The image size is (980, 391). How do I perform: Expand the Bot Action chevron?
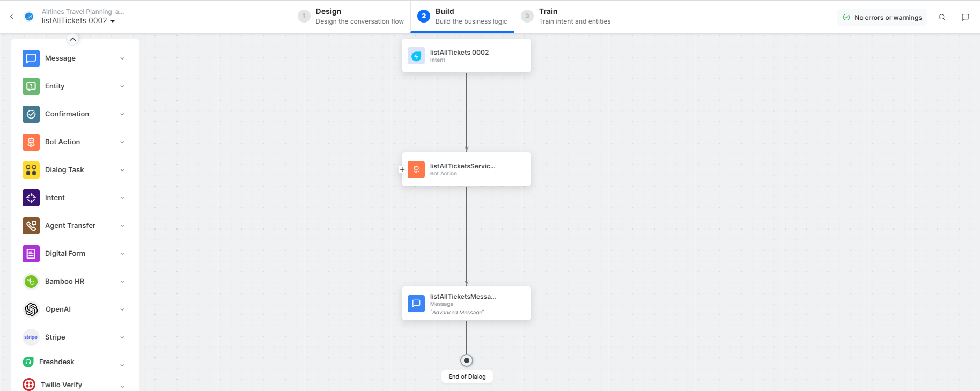(122, 142)
